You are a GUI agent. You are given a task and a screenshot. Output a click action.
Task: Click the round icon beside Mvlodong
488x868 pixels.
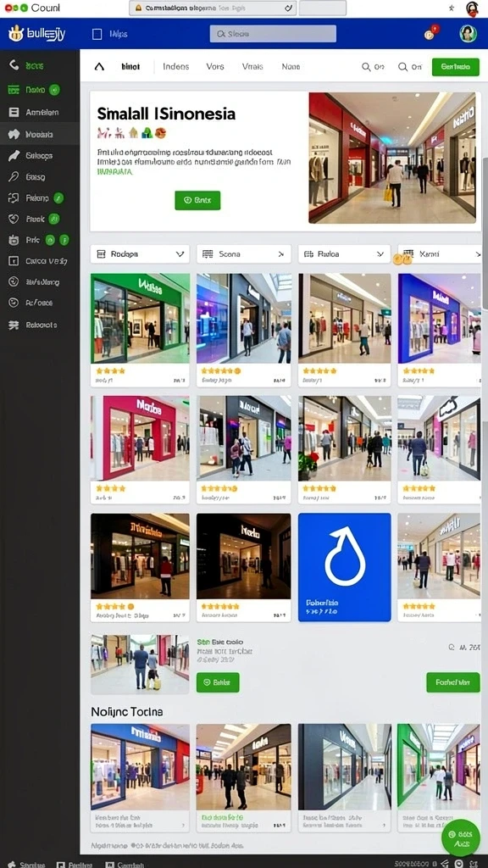tap(14, 281)
